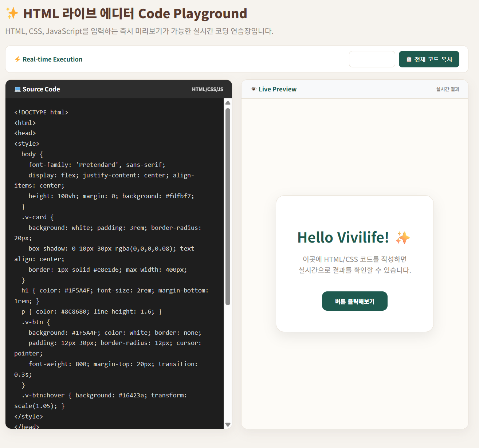The image size is (479, 448).
Task: Click the 'background: white; padding: 3rem' line
Action: tap(115, 228)
